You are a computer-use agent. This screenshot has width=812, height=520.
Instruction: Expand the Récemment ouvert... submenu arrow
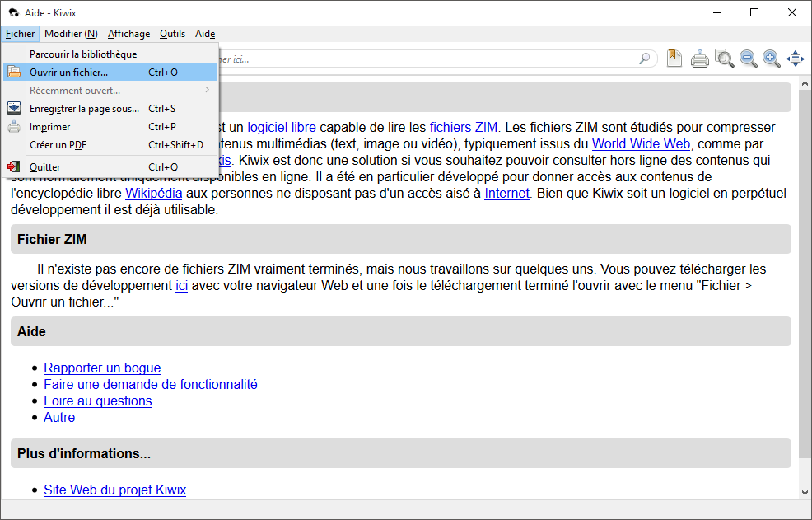pos(208,90)
